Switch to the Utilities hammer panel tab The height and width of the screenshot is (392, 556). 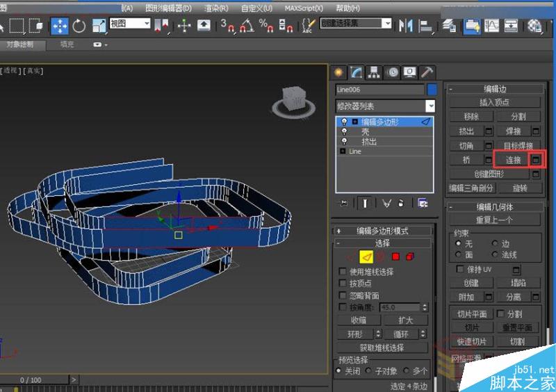point(427,72)
